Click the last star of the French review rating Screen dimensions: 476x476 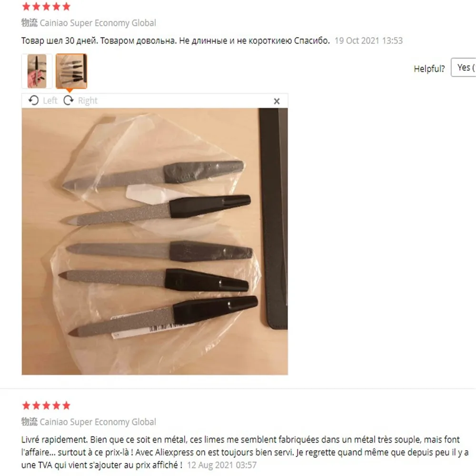pos(66,405)
